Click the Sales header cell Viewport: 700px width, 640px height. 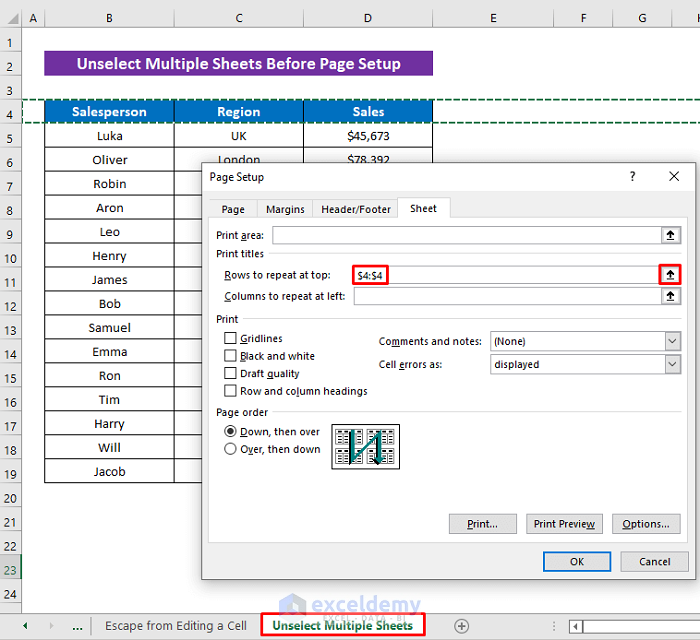point(368,112)
